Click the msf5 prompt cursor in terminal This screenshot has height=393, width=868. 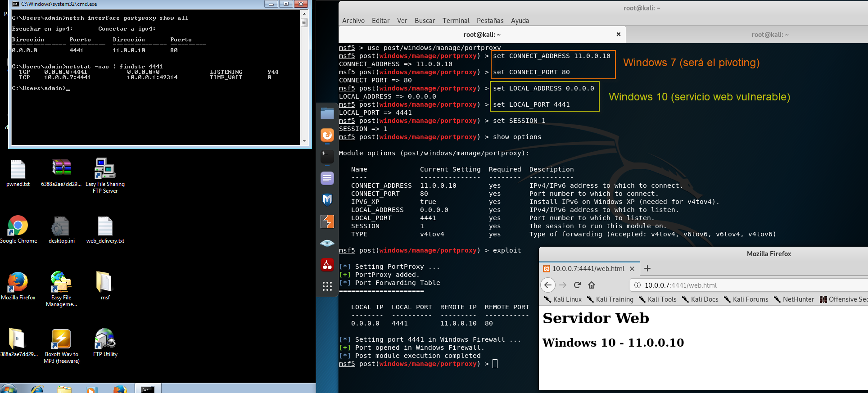[495, 364]
